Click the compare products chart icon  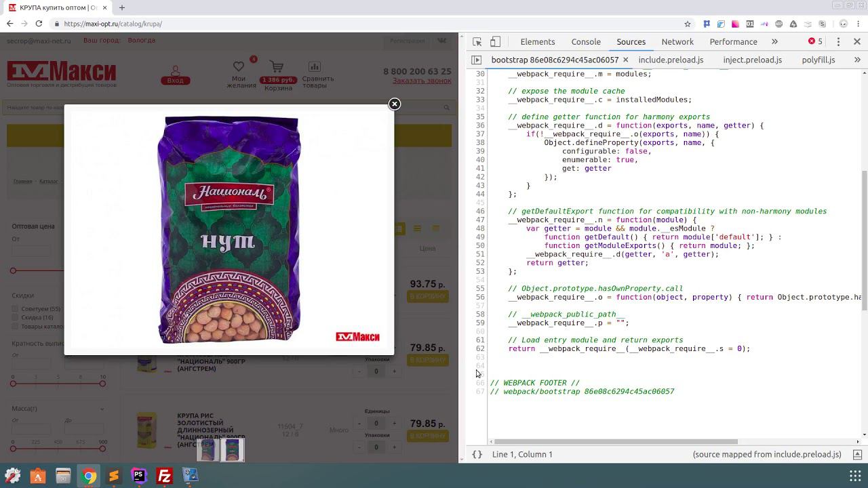click(x=314, y=66)
